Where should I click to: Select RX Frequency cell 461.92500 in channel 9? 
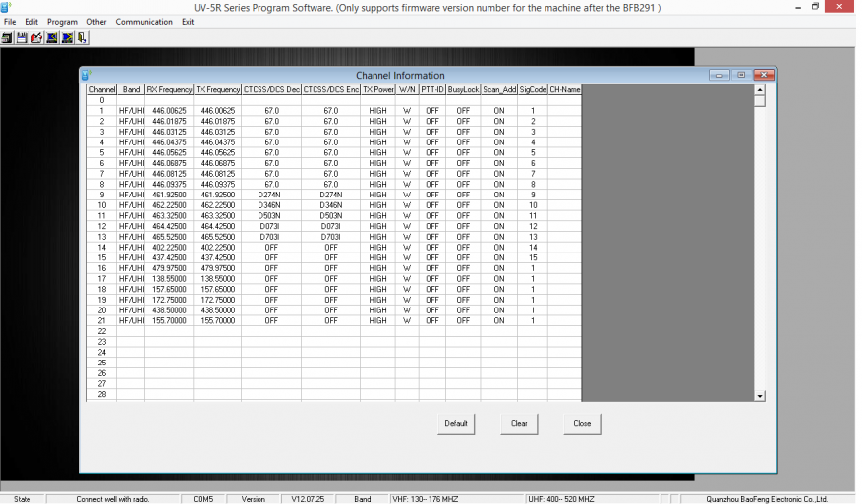coord(169,195)
